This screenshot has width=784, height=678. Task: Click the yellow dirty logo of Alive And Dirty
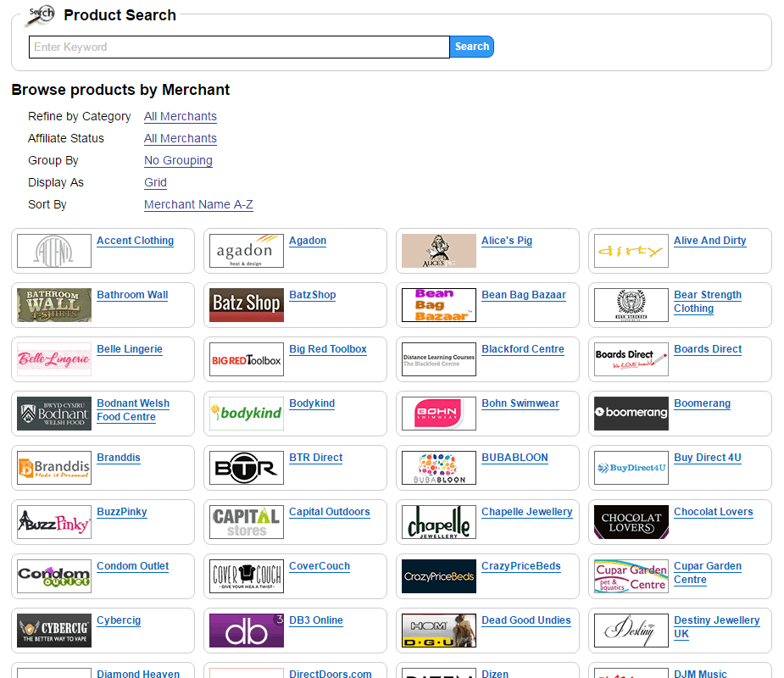coord(631,251)
